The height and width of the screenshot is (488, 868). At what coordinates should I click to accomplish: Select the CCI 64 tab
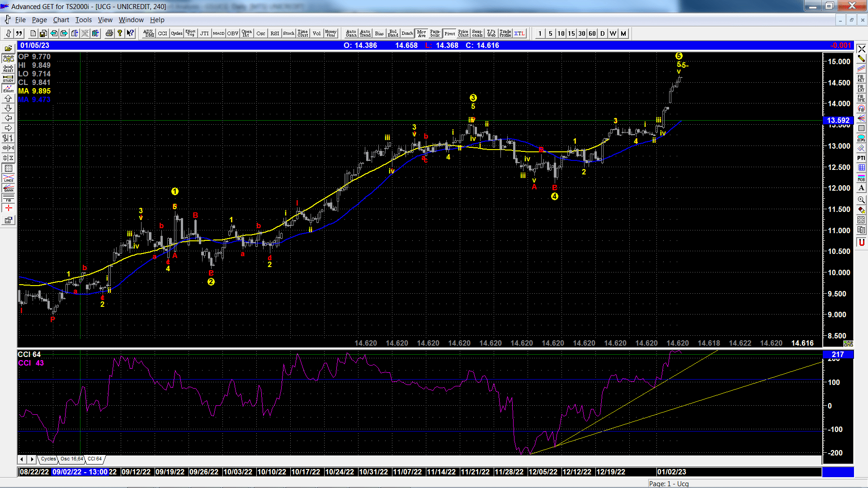pos(94,459)
